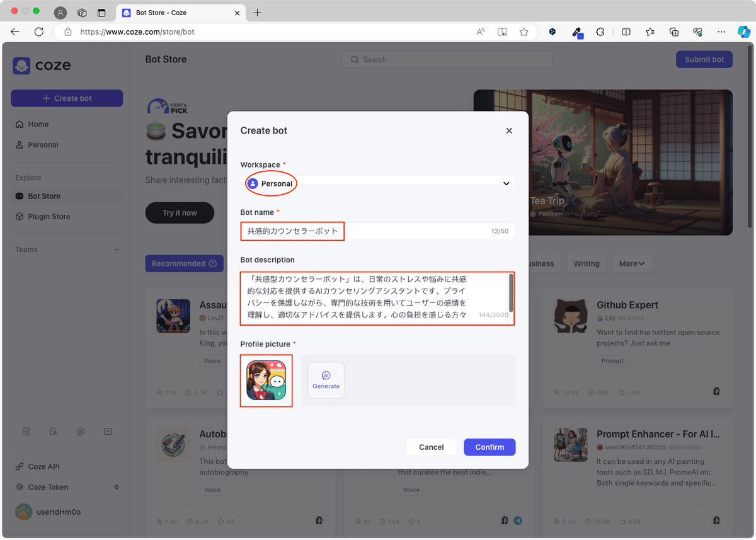The image size is (756, 540).
Task: Open the community hashtag icon in sidebar
Action: [x=81, y=431]
